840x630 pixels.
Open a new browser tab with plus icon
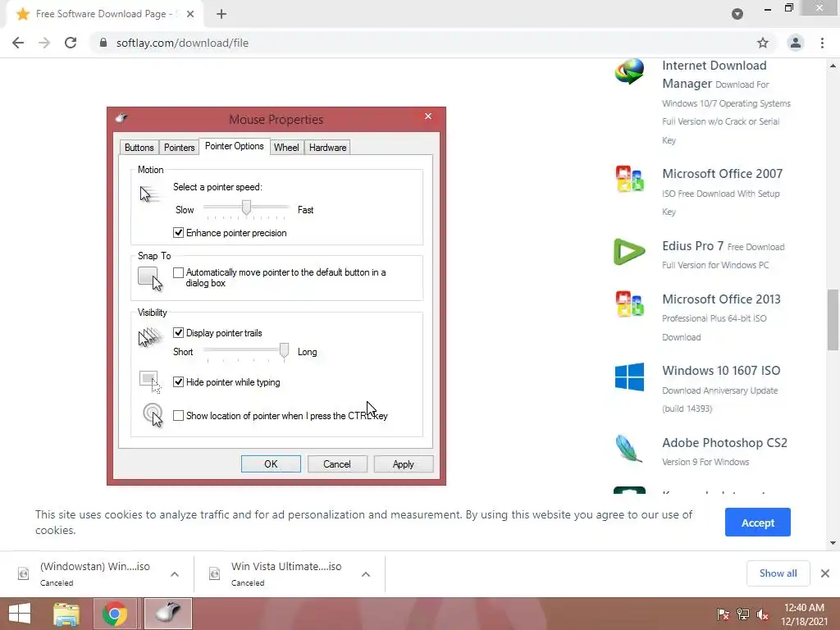click(x=221, y=14)
